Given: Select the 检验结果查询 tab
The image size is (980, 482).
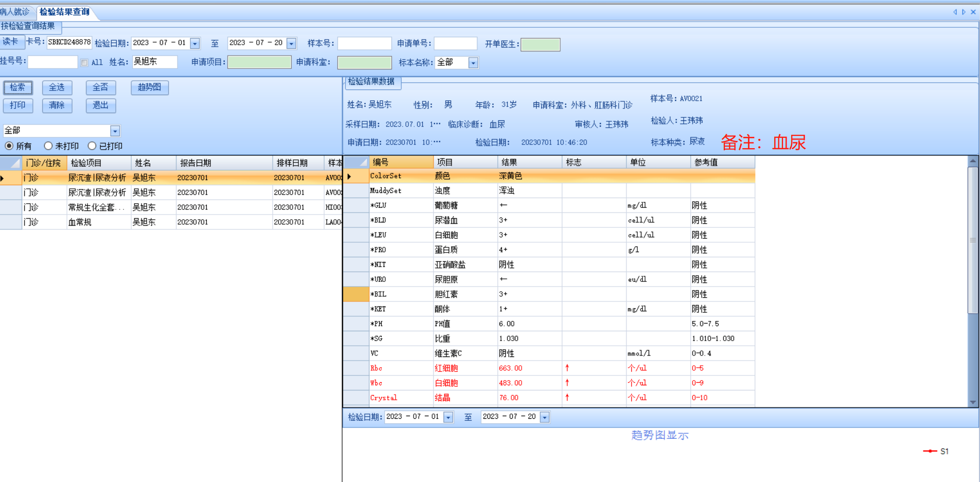Looking at the screenshot, I should point(64,12).
